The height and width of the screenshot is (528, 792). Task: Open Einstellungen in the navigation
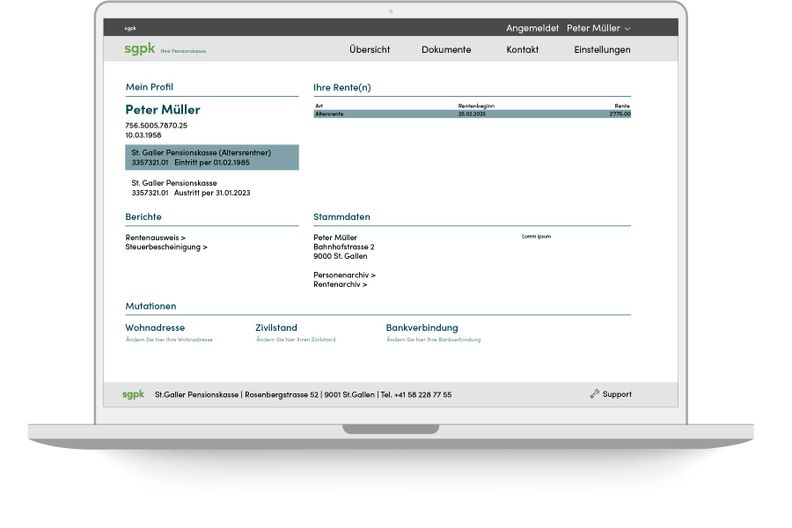coord(602,49)
